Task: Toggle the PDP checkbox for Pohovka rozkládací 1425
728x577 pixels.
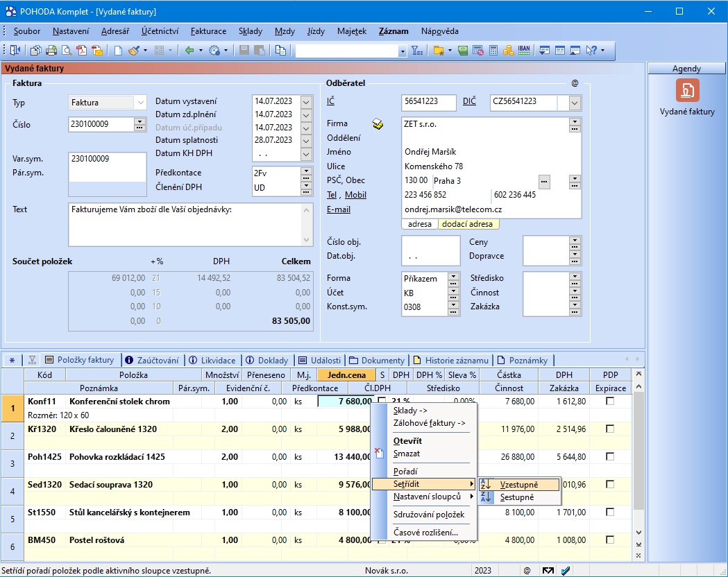Action: tap(610, 457)
